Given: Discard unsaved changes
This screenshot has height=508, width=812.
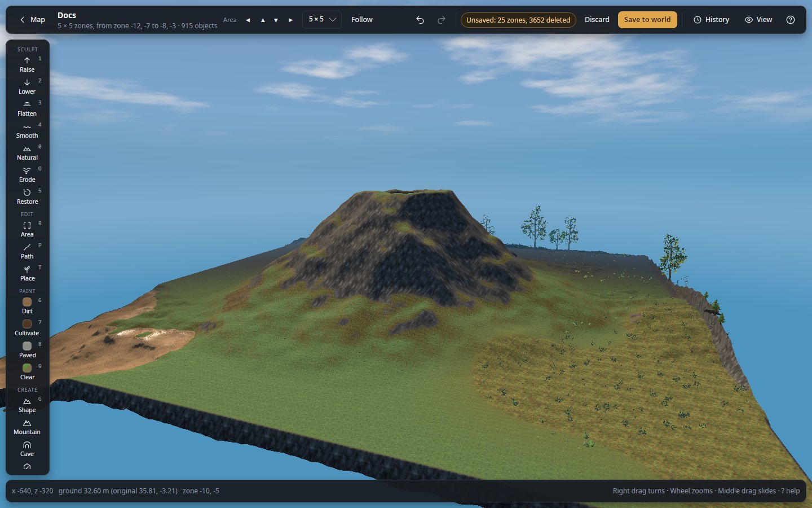Looking at the screenshot, I should [597, 20].
